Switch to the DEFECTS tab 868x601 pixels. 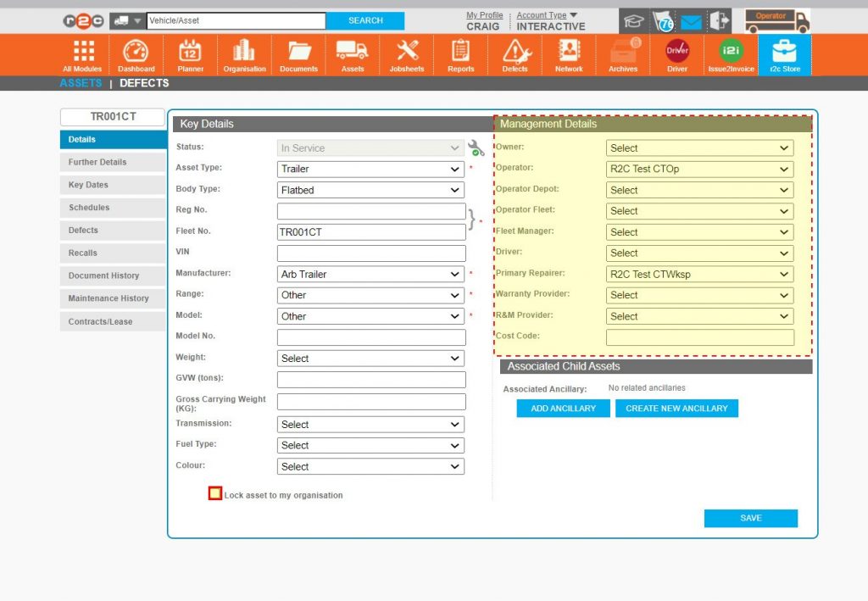click(144, 83)
